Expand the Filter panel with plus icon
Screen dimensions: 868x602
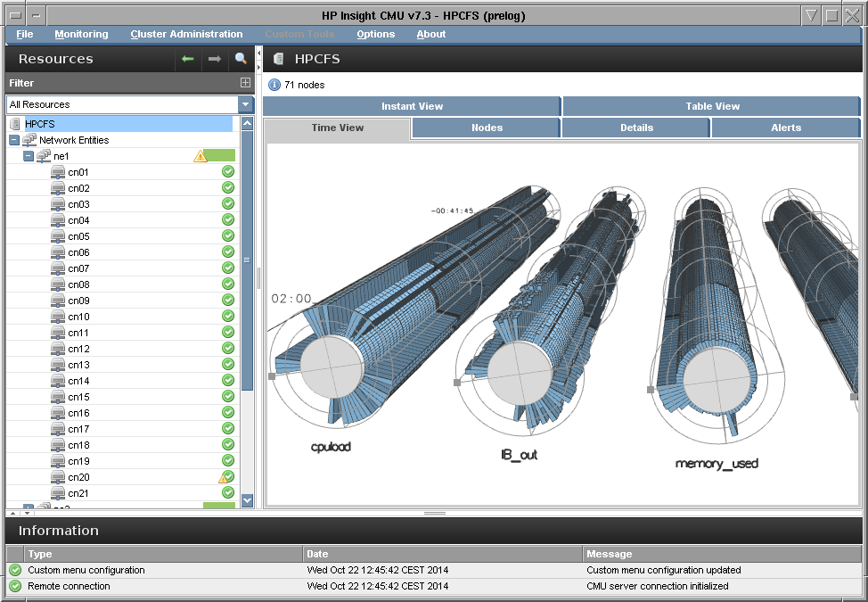point(245,83)
